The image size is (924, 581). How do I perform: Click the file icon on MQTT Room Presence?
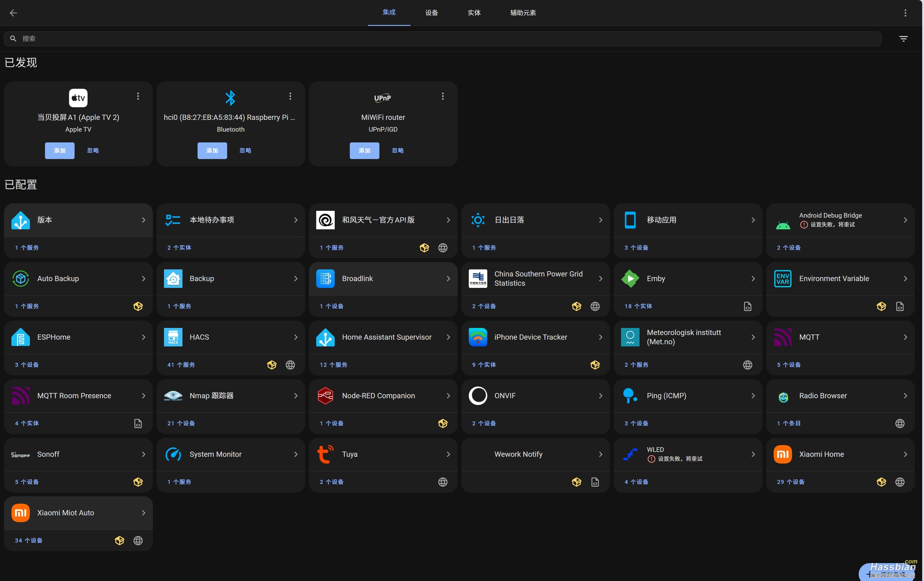click(x=138, y=423)
